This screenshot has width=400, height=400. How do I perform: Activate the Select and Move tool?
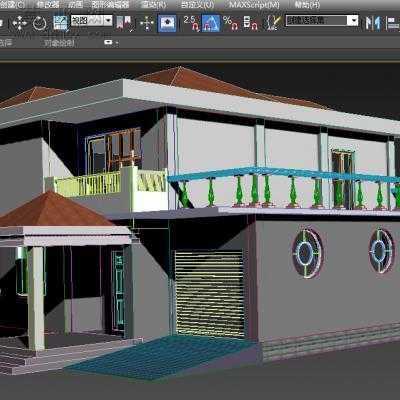pos(20,23)
